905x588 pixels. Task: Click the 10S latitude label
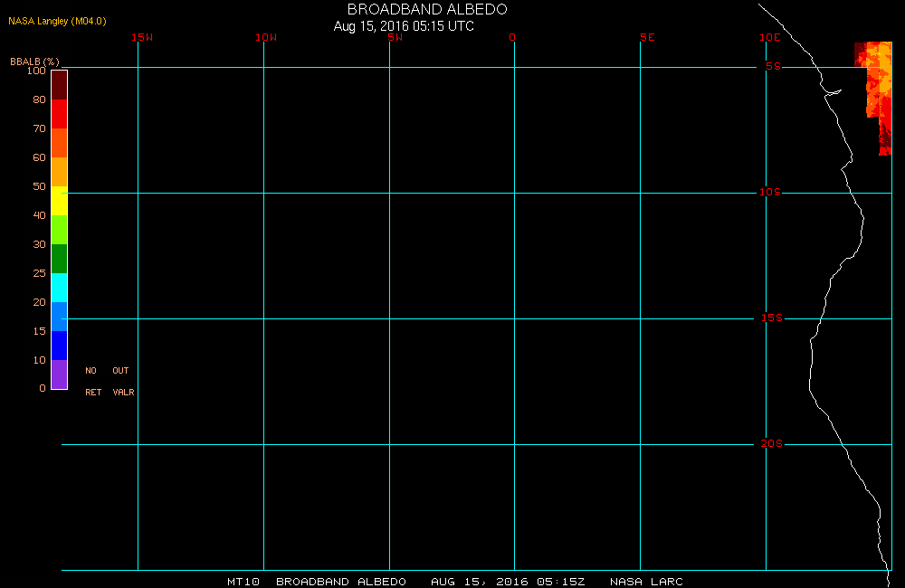pyautogui.click(x=770, y=192)
